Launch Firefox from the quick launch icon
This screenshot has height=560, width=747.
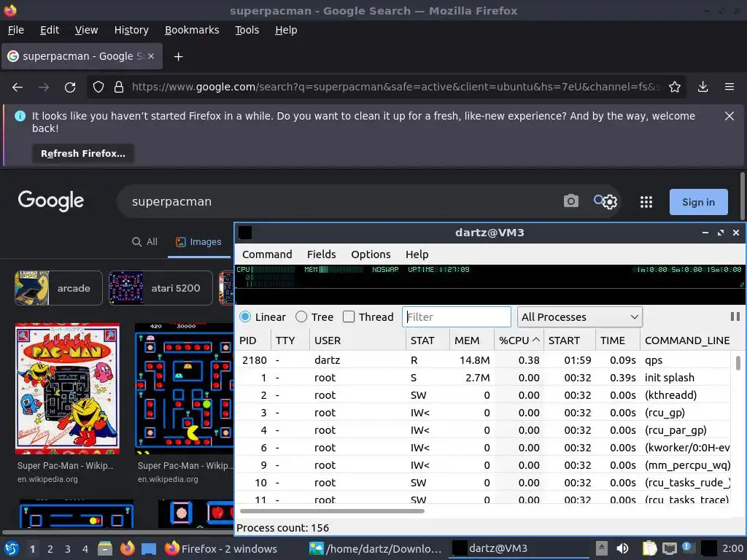pyautogui.click(x=127, y=548)
